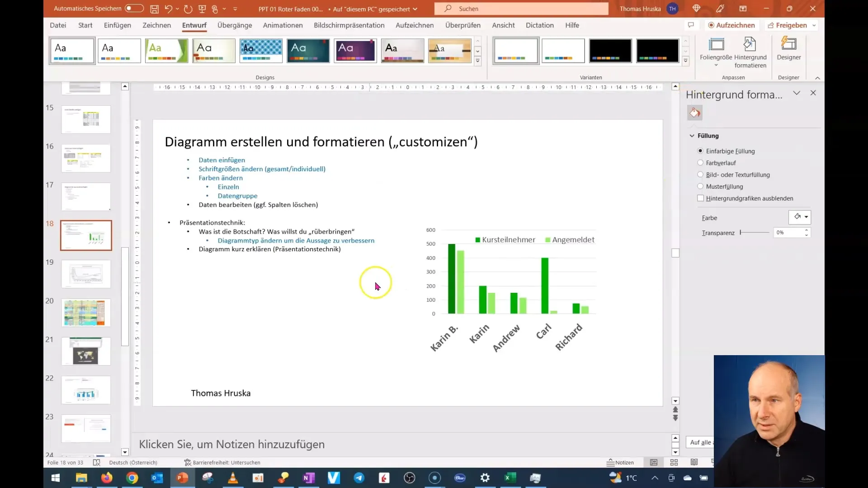Open the Übergänge ribbon tab
868x488 pixels.
(235, 25)
